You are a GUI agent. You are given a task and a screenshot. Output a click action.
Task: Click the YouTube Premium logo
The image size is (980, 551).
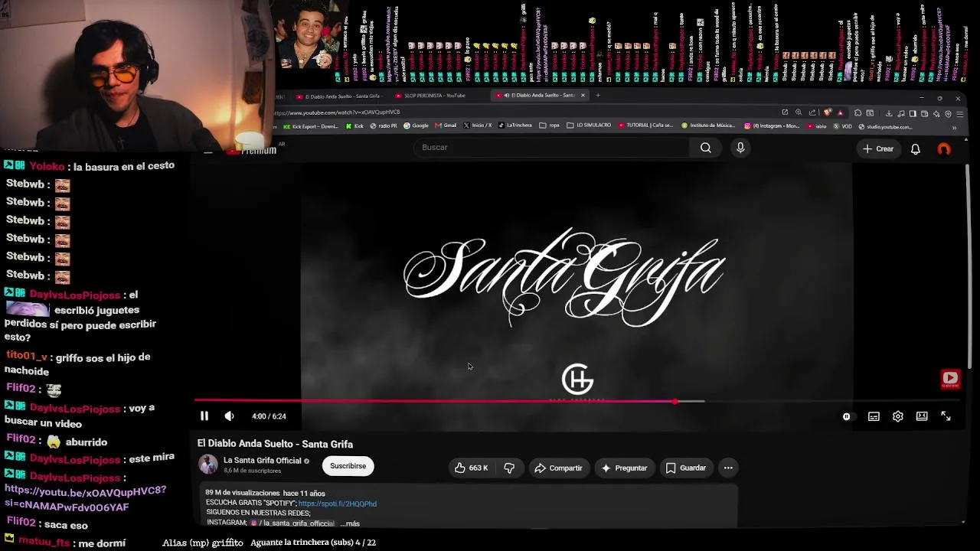click(253, 150)
